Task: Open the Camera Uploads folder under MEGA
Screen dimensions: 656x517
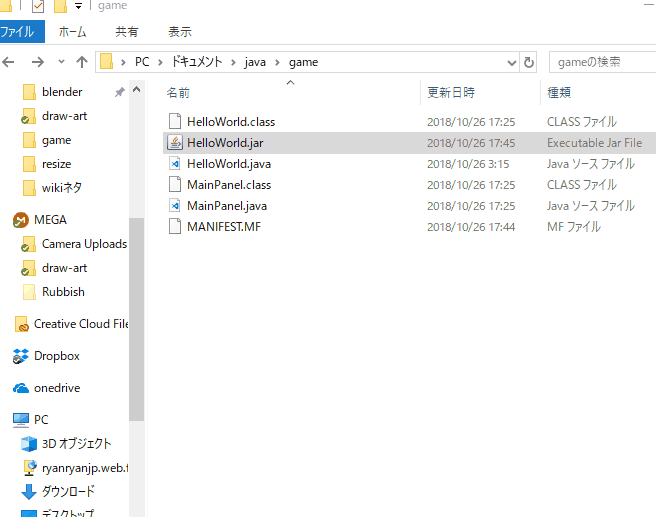Action: click(84, 244)
